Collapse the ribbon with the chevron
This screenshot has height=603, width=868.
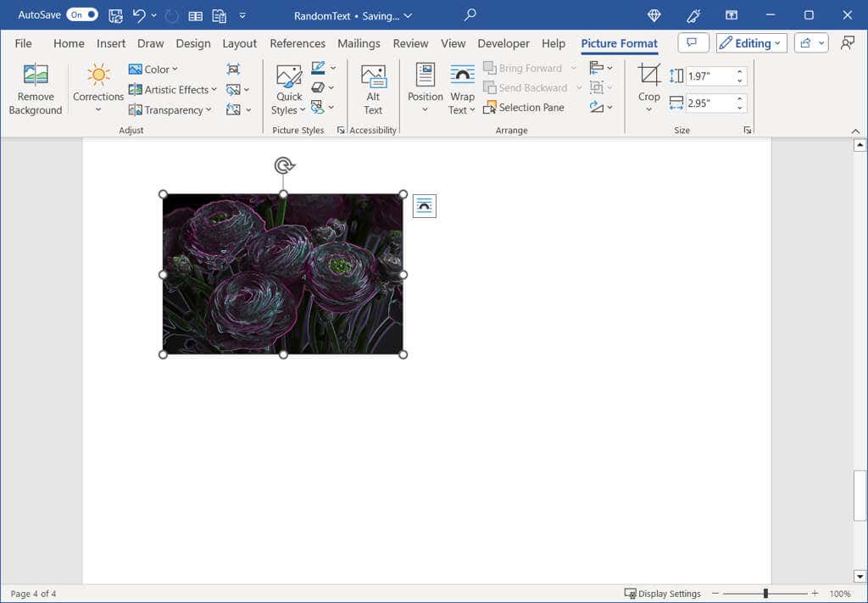(x=855, y=131)
